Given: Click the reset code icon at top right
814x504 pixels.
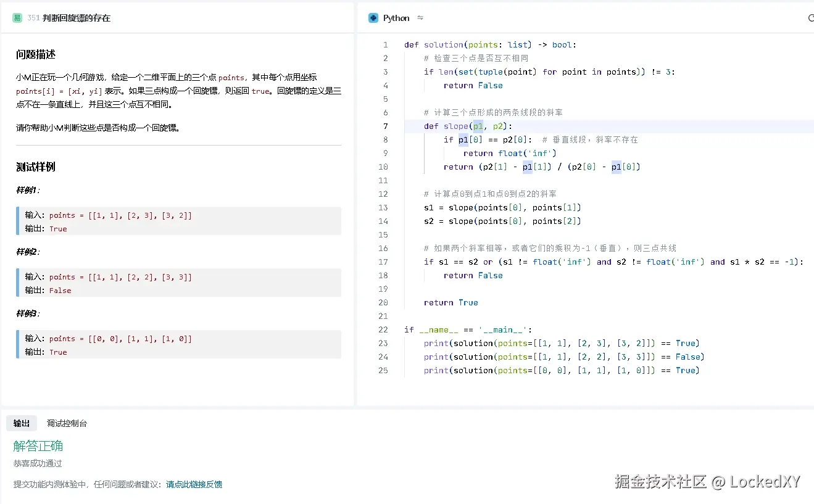Looking at the screenshot, I should point(810,19).
